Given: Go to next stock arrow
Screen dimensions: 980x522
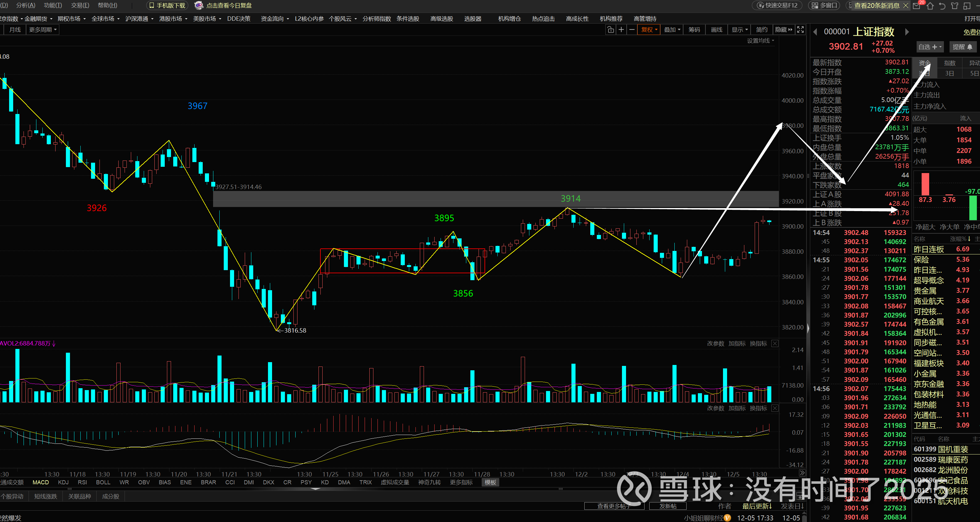Looking at the screenshot, I should [x=907, y=32].
